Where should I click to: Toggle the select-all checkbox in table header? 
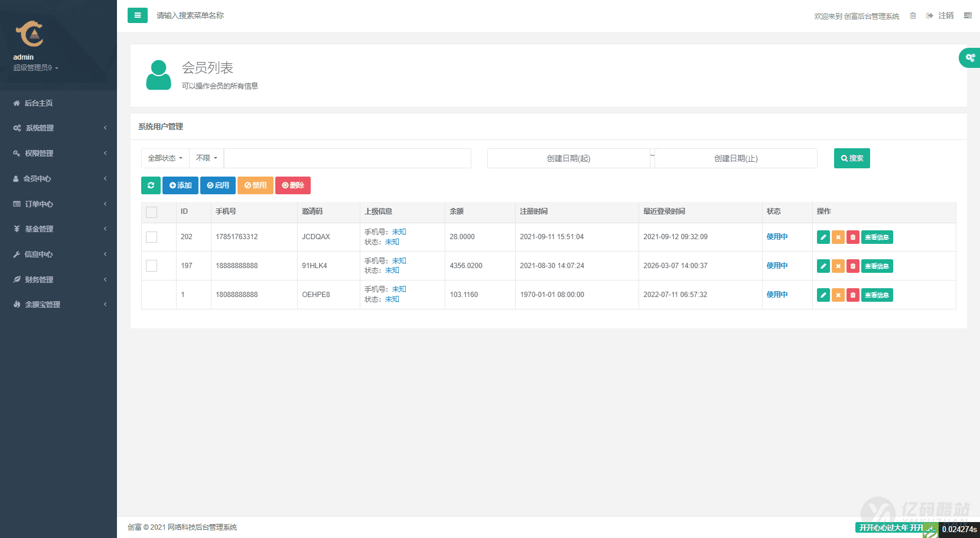click(x=152, y=212)
